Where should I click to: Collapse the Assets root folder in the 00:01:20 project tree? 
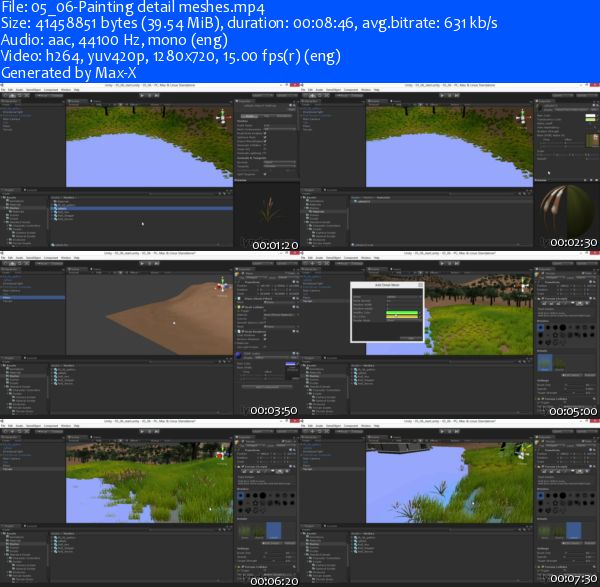coord(4,198)
